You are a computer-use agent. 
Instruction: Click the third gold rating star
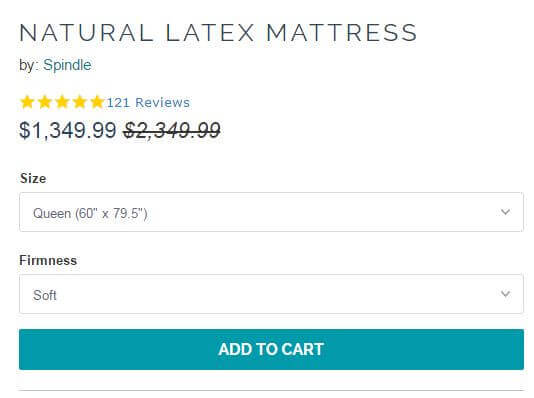(x=62, y=102)
